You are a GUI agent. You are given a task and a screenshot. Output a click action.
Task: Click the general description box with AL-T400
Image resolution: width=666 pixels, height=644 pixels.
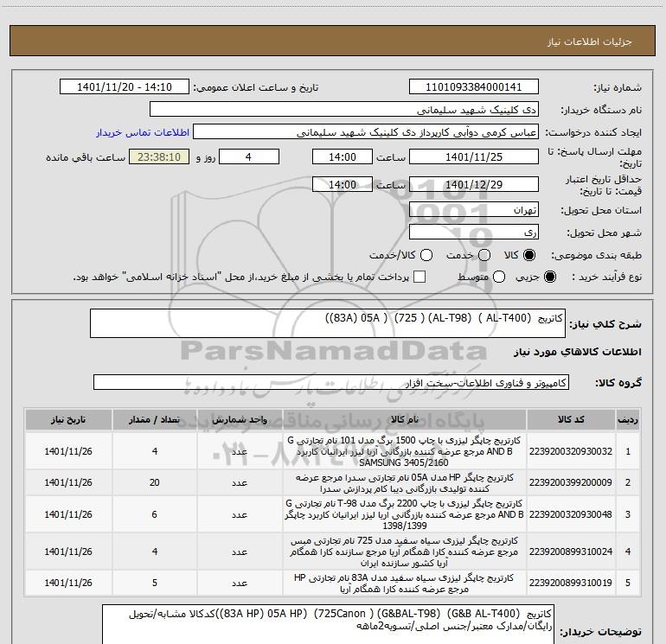point(328,323)
